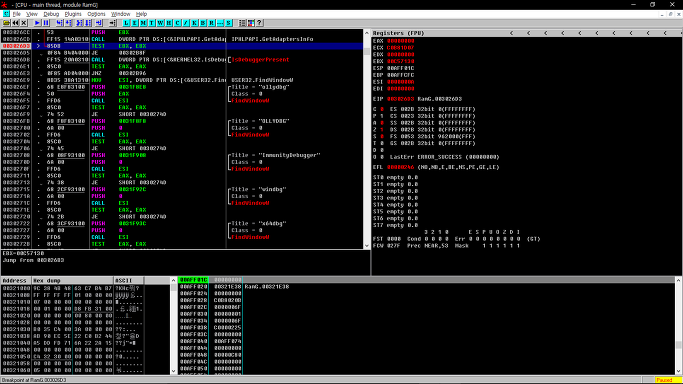Open the Windows list (W icon)
Image resolution: width=683 pixels, height=384 pixels.
click(160, 23)
